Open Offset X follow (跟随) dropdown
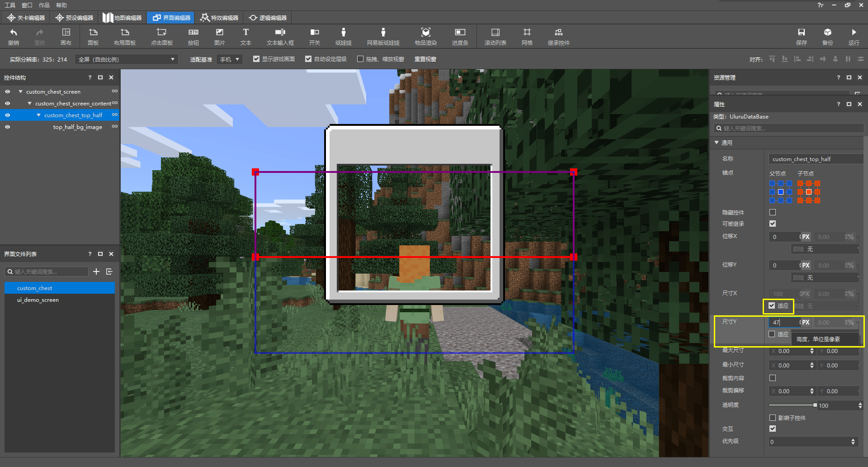 click(825, 249)
